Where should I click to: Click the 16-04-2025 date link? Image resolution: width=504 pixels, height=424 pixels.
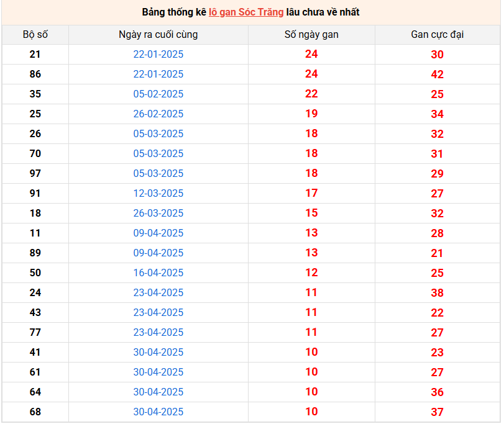[x=158, y=273]
